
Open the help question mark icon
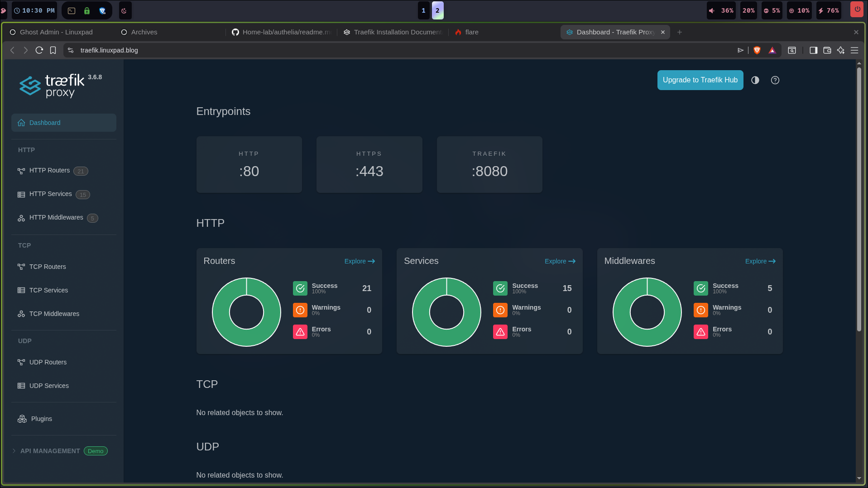(x=775, y=80)
